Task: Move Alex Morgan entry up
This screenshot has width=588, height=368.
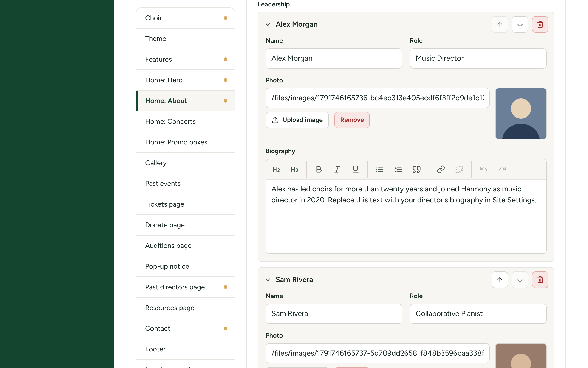Action: click(x=500, y=24)
